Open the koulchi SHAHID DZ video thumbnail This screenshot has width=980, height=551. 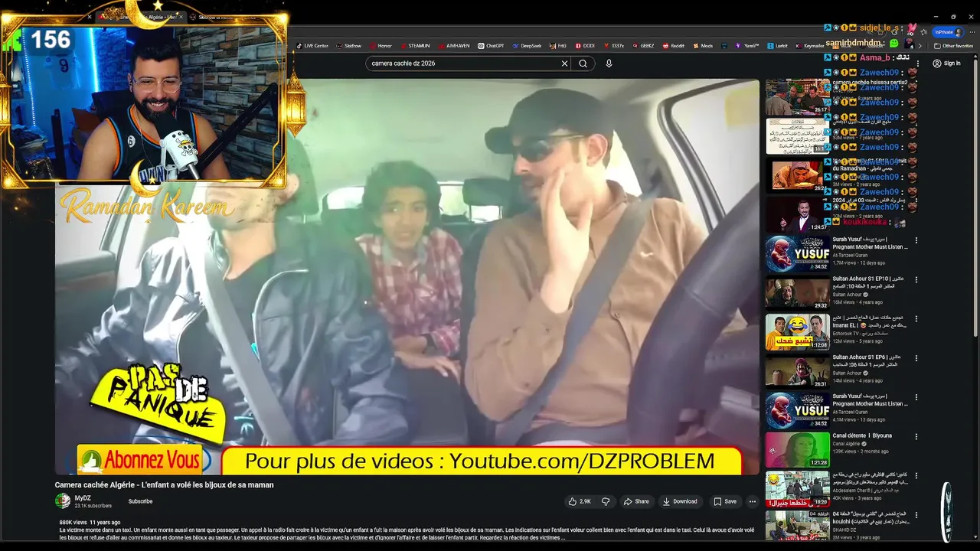pos(797,526)
